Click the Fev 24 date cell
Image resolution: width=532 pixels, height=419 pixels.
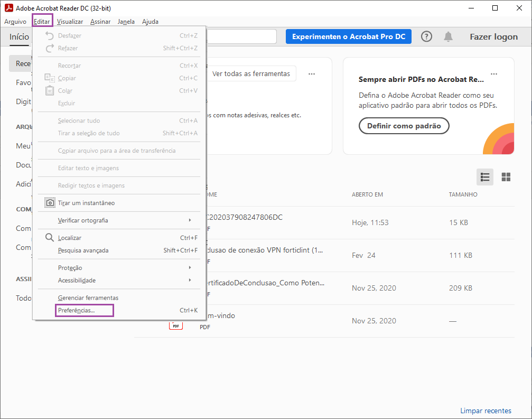click(363, 256)
